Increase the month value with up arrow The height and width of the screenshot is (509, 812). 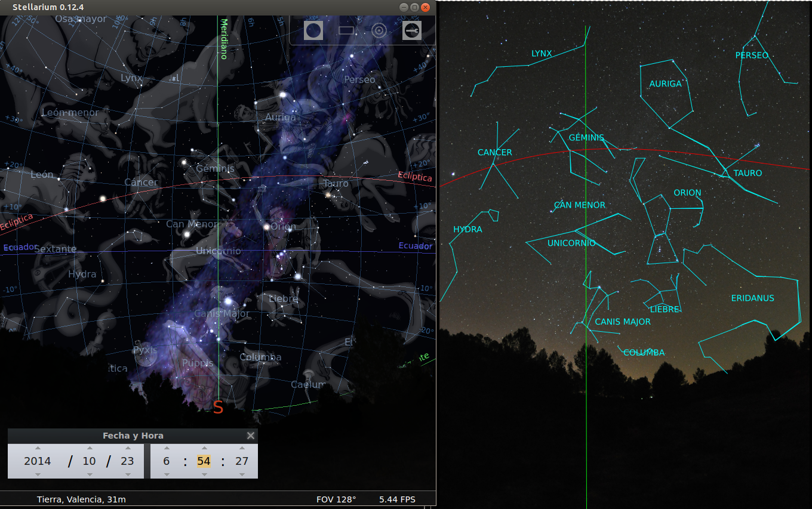[x=90, y=448]
